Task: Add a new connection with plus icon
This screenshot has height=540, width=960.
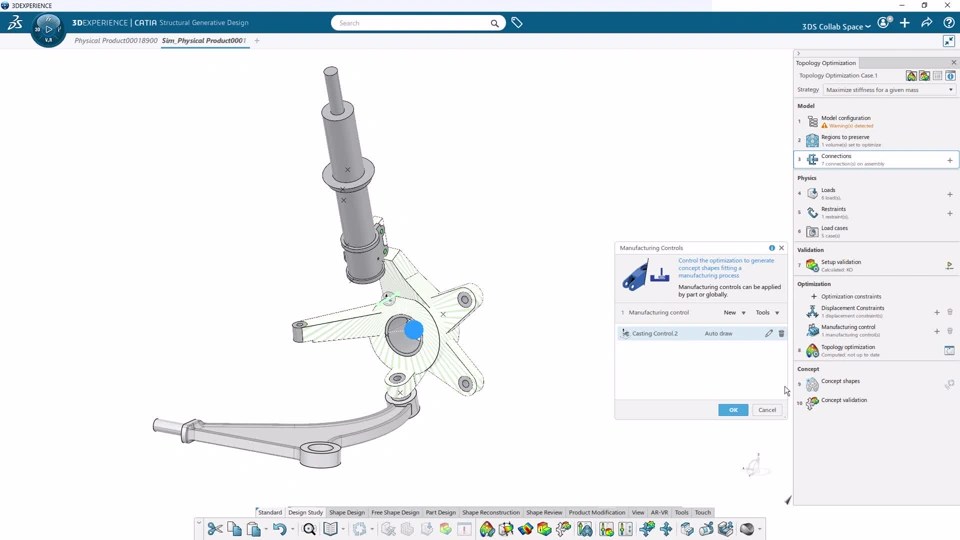Action: click(x=950, y=160)
